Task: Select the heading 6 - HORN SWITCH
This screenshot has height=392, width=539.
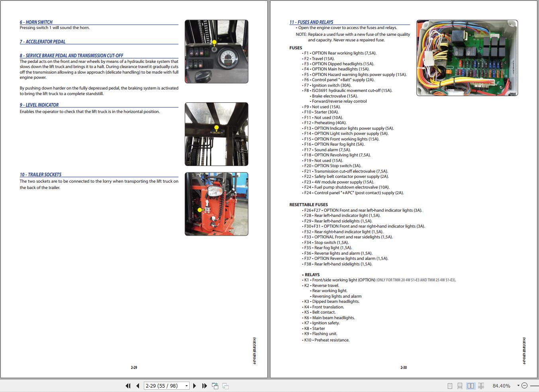Action: click(x=36, y=22)
